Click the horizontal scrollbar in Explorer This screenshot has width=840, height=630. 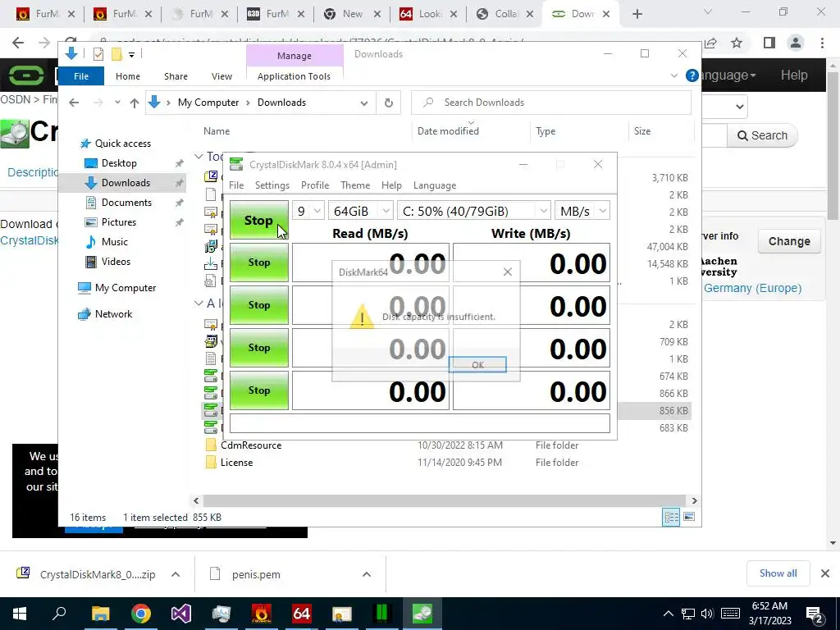pyautogui.click(x=445, y=500)
